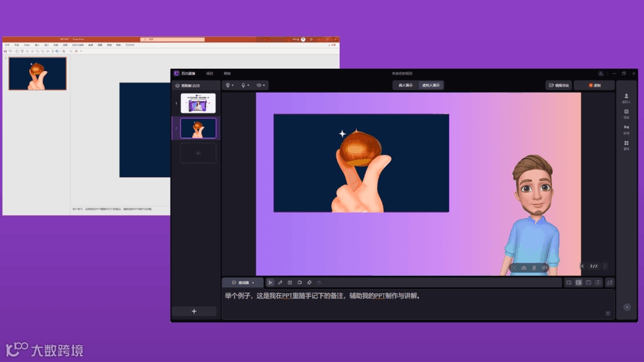Screen dimensions: 644x362
Task: Click the Wondershare app logo in title bar
Action: point(177,73)
